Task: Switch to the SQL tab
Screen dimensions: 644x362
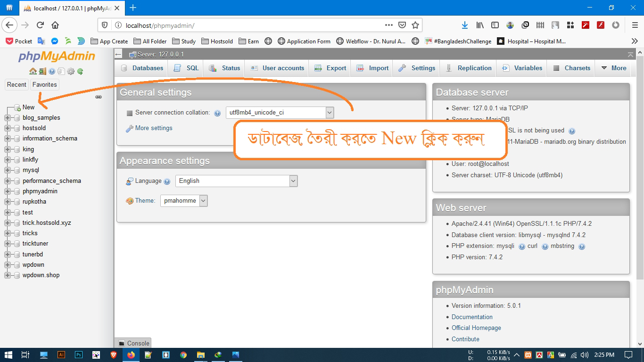Action: click(186, 68)
